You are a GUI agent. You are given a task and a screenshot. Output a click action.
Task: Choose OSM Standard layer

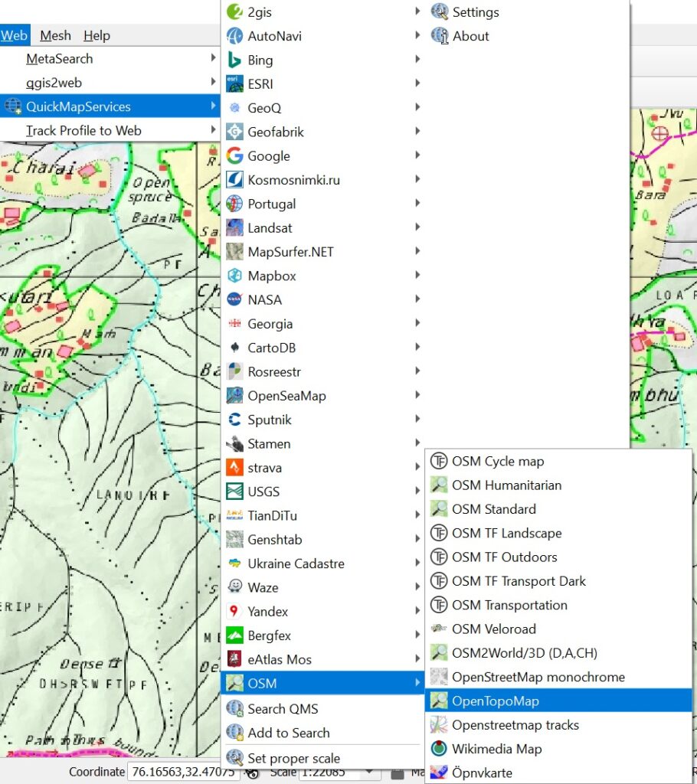pyautogui.click(x=558, y=509)
